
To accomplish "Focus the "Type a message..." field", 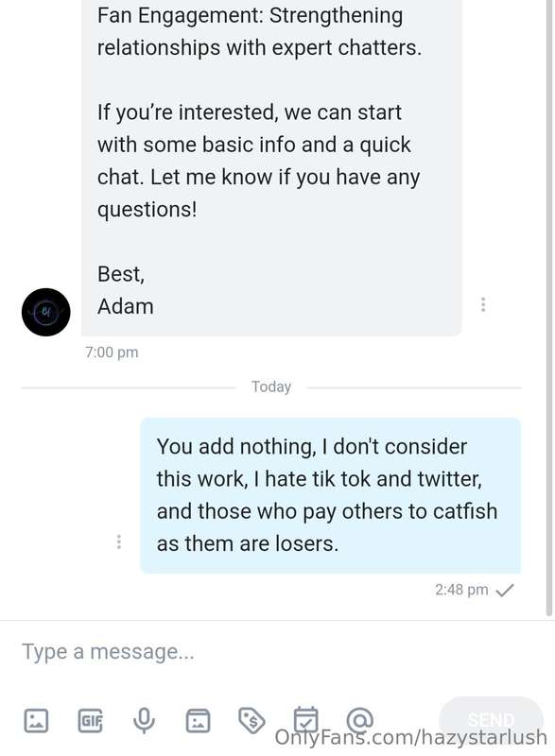I will 277,652.
